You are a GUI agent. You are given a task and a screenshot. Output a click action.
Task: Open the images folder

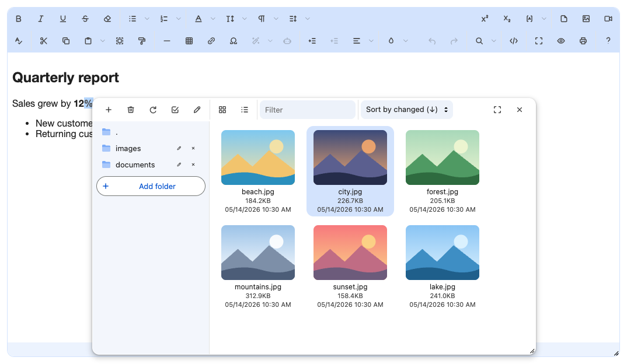point(128,149)
